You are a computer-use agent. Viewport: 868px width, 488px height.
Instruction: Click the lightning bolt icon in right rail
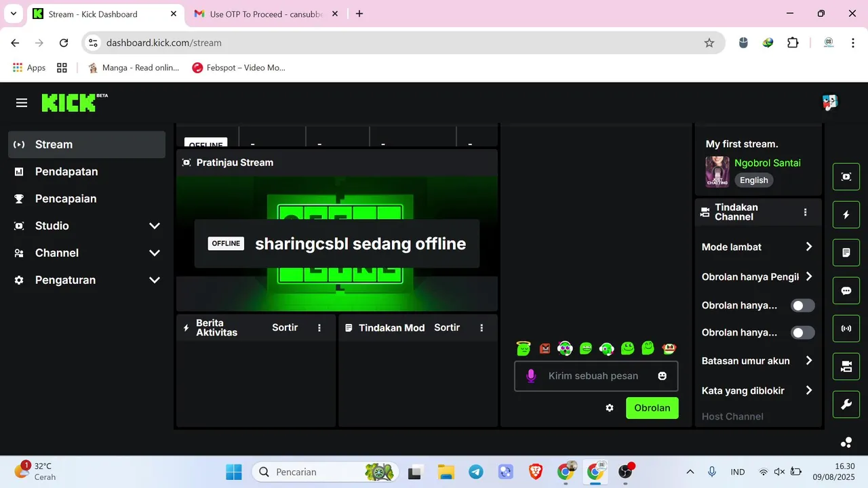point(846,215)
